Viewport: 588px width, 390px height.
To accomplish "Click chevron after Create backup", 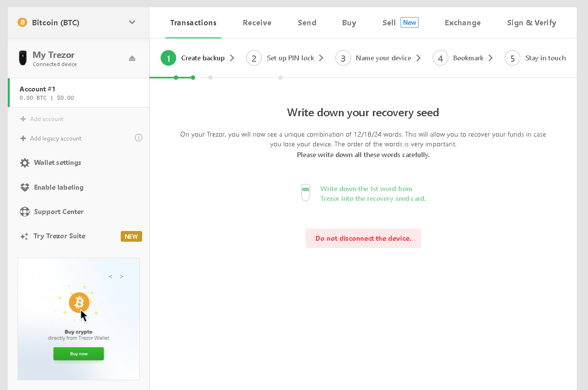I will 232,58.
